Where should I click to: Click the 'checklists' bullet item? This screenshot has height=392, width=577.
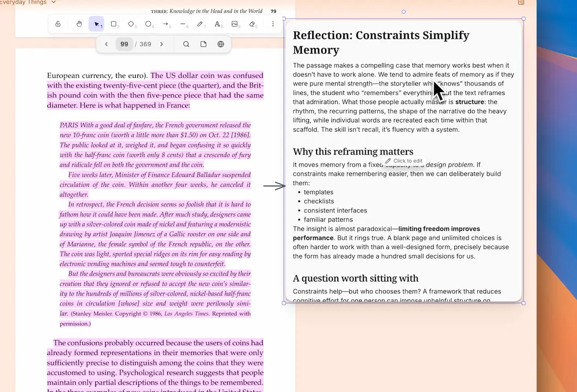[x=319, y=201]
